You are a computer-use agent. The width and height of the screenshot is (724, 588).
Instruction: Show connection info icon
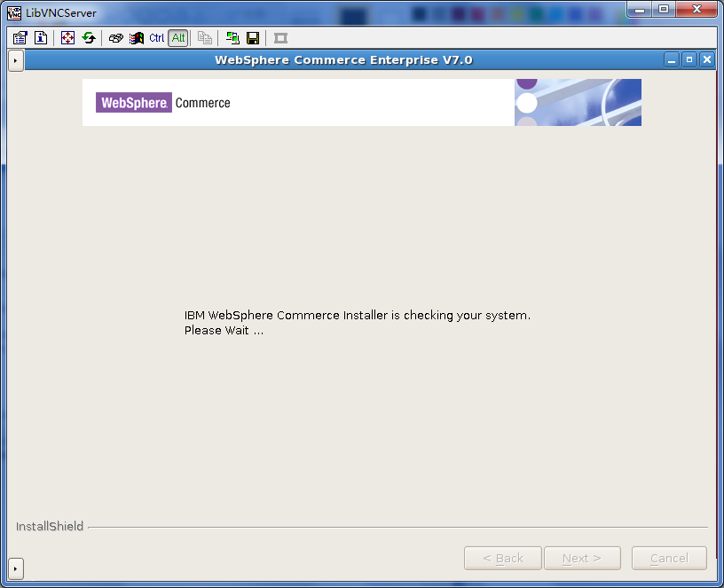tap(41, 38)
